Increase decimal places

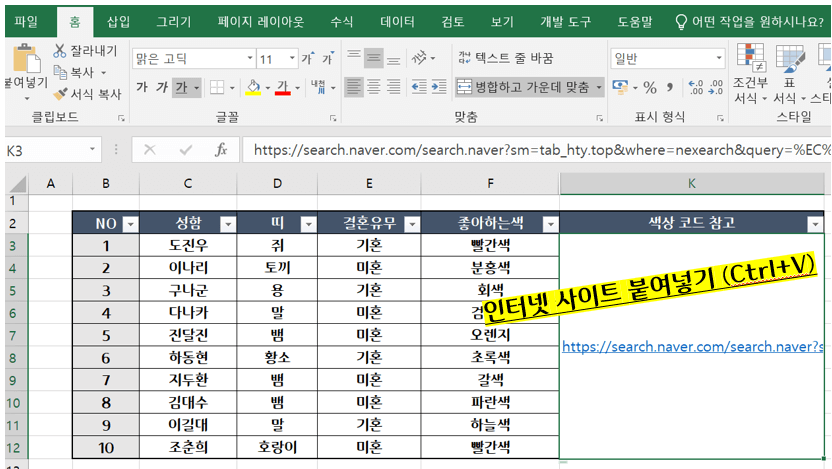[x=695, y=87]
